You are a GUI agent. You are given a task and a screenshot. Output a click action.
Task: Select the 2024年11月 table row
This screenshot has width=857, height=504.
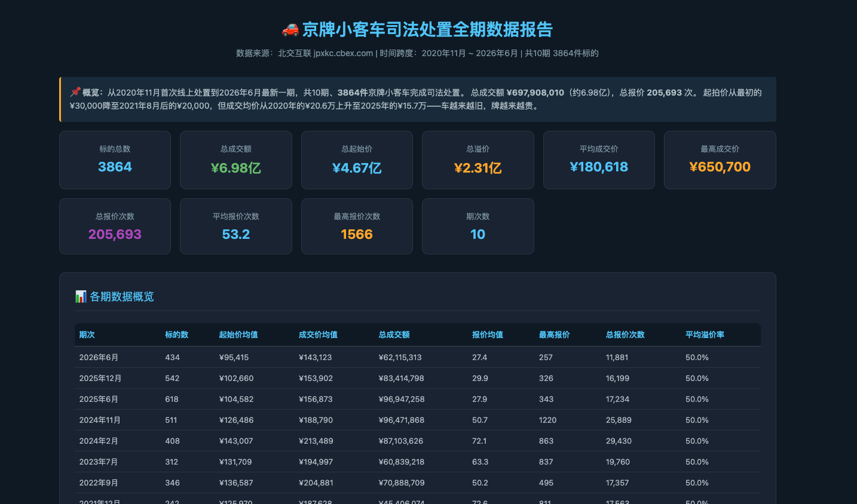418,420
